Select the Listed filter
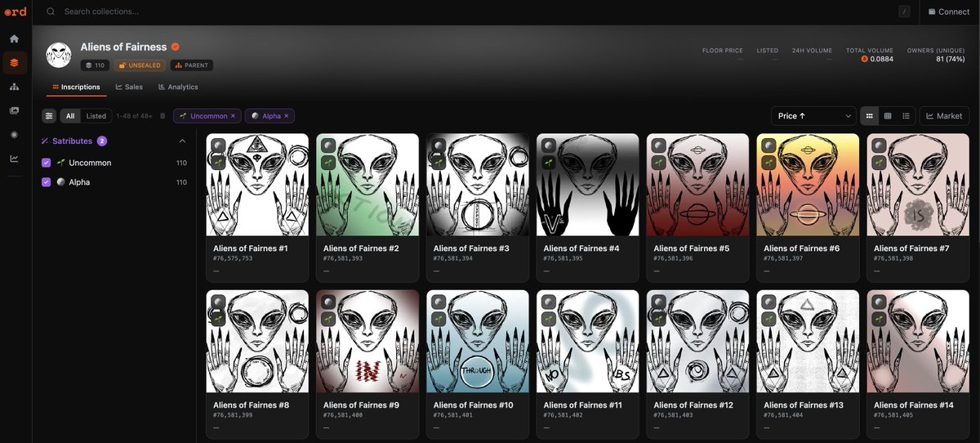 [96, 116]
